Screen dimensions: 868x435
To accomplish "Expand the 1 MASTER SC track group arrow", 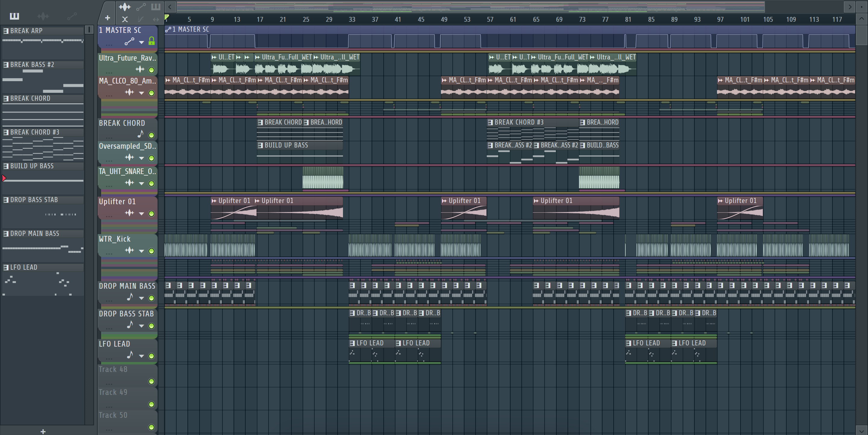I will 142,43.
